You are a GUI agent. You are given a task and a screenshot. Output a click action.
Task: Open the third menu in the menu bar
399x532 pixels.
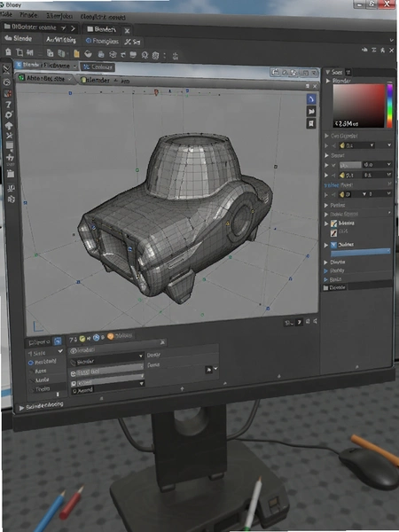[x=58, y=16]
